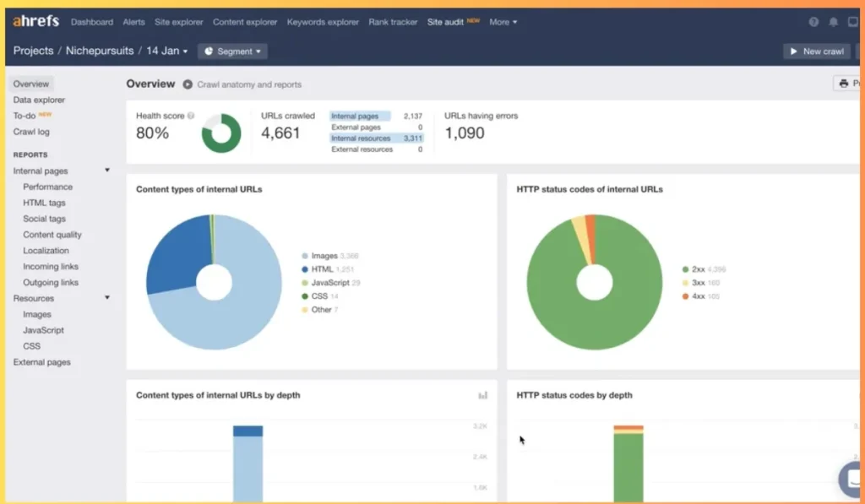Open the HTML tags report
The width and height of the screenshot is (865, 504).
pyautogui.click(x=44, y=203)
